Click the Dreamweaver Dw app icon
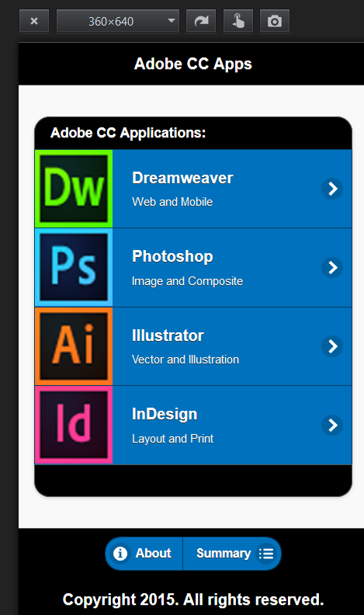364x615 pixels. (74, 189)
